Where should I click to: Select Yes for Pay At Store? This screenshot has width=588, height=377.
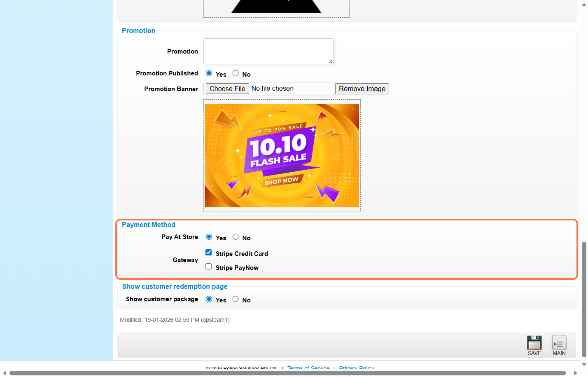(209, 237)
